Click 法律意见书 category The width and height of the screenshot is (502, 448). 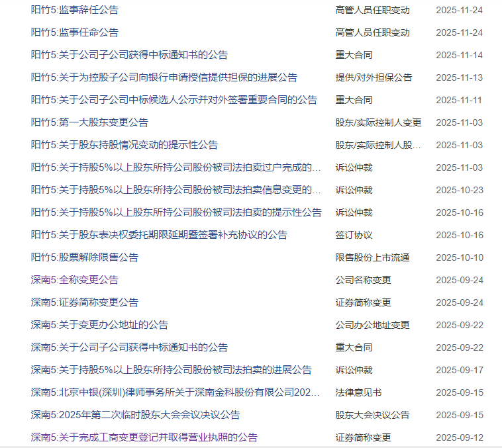click(x=358, y=392)
